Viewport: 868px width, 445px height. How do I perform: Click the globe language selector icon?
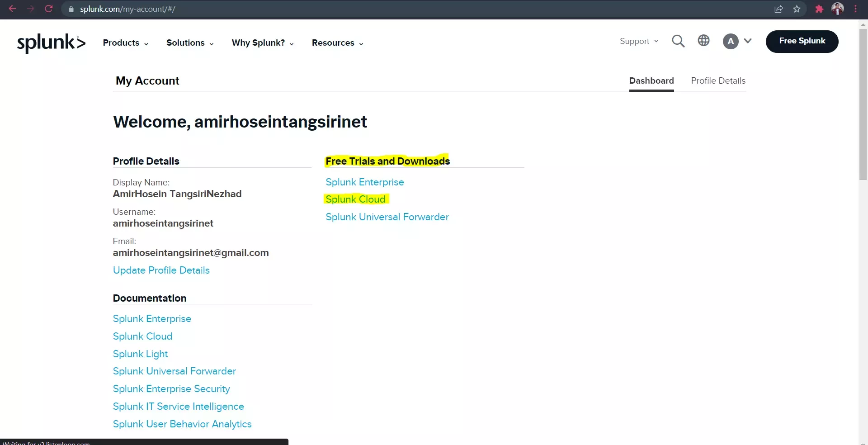pyautogui.click(x=703, y=41)
